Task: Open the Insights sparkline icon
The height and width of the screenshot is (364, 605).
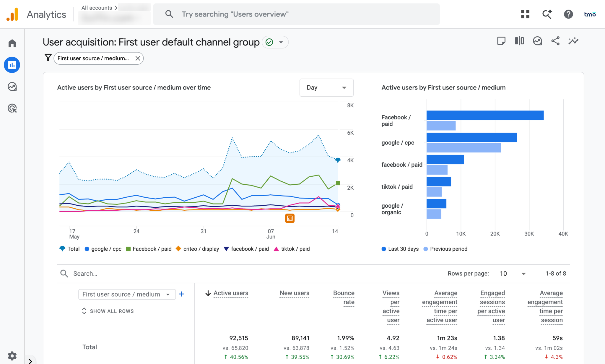Action: [573, 41]
